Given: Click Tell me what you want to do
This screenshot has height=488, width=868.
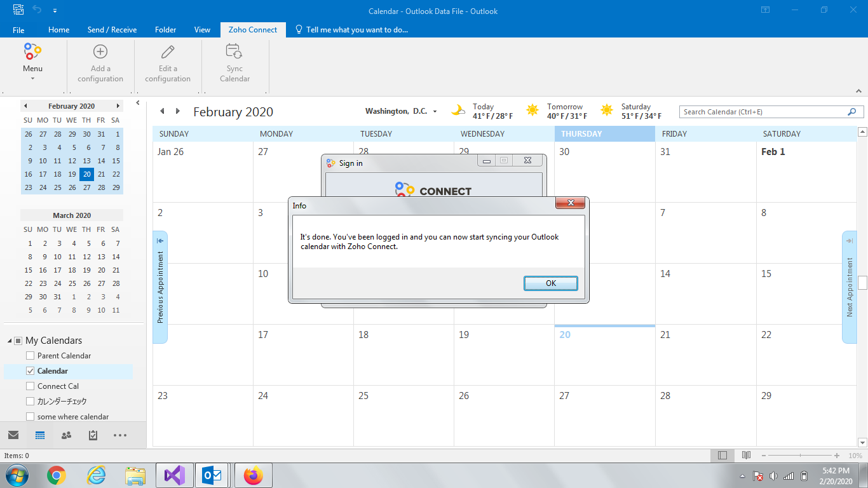Looking at the screenshot, I should tap(351, 30).
